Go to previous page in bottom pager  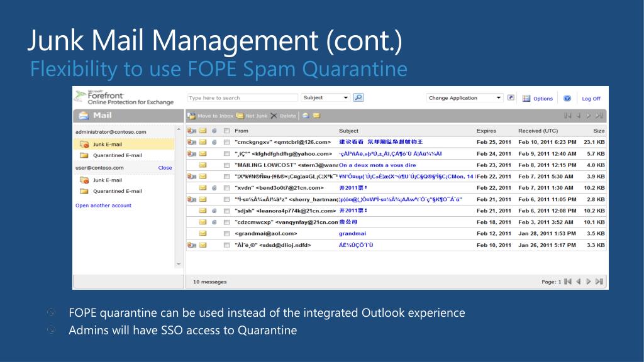(x=579, y=282)
